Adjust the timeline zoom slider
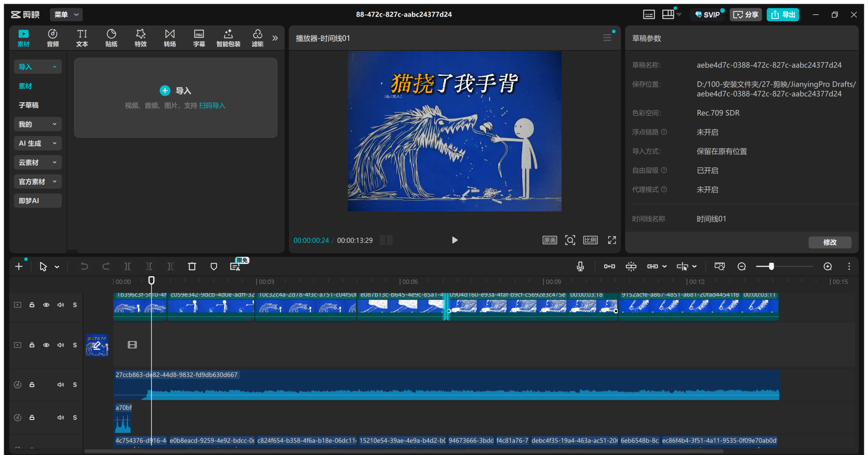Viewport: 868px width, 455px height. click(772, 266)
